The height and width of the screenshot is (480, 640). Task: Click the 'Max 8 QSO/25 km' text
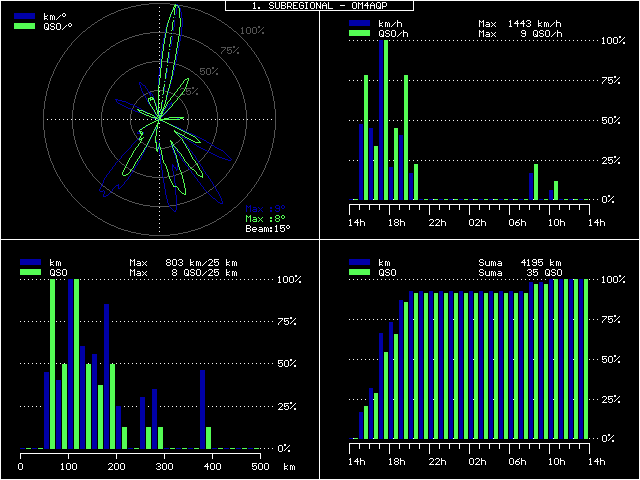(182, 272)
